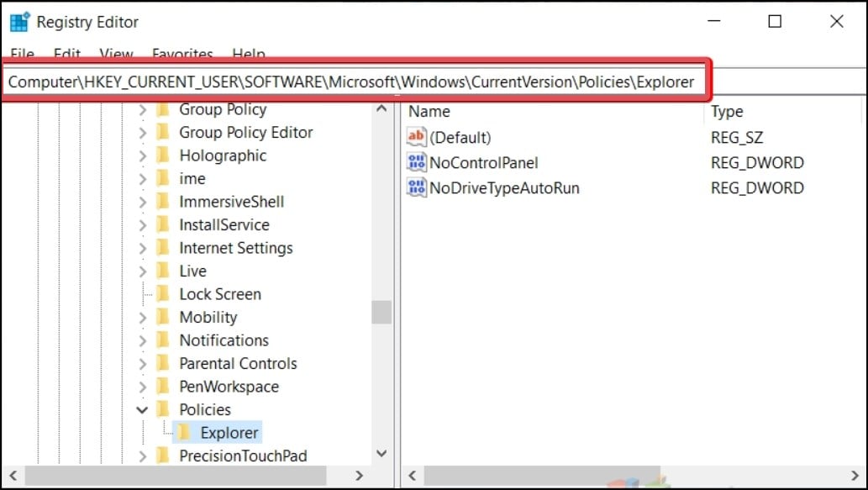Expand the PrecisionTouchPad key
The height and width of the screenshot is (490, 868).
tap(142, 456)
